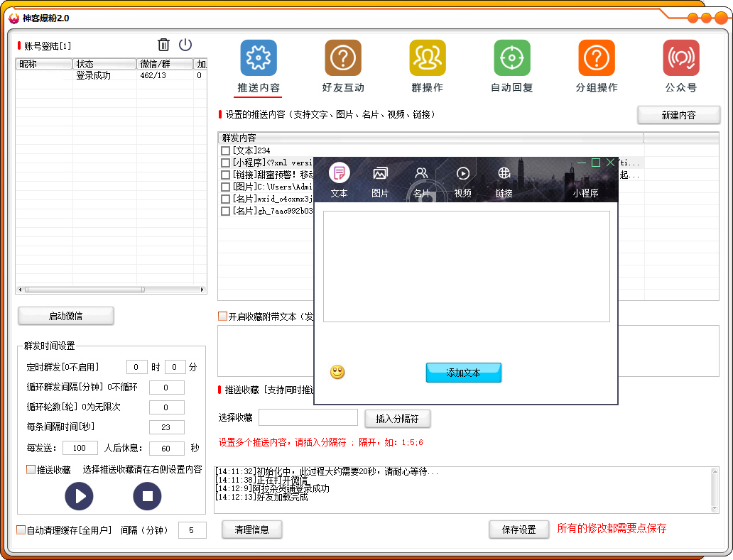
Task: Click the 微信/群 column header
Action: tap(165, 64)
